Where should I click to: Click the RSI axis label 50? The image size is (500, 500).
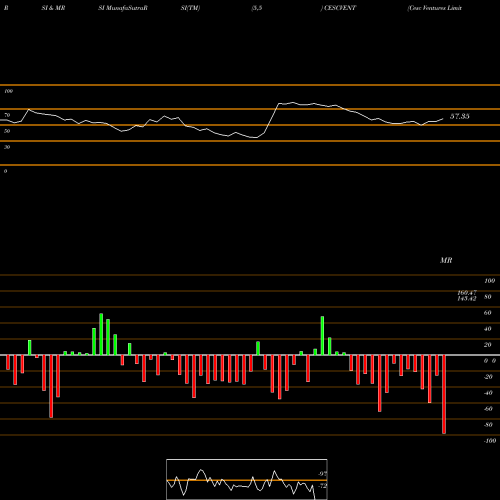point(7,131)
